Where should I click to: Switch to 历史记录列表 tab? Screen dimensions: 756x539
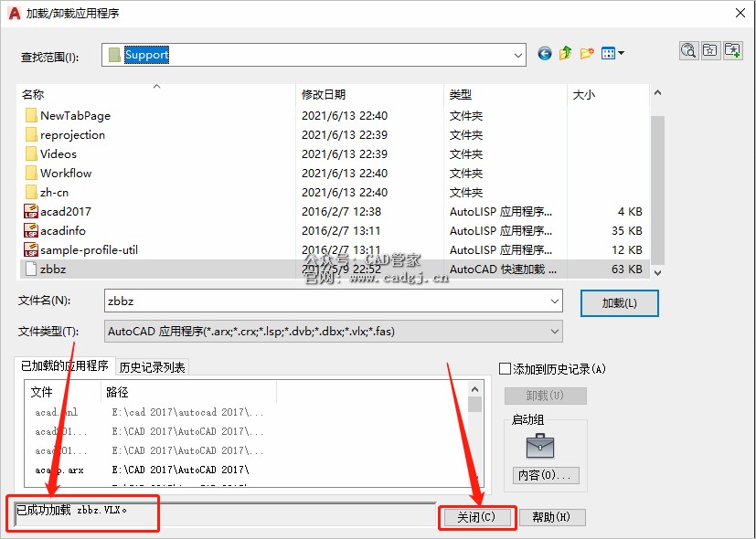(x=153, y=367)
